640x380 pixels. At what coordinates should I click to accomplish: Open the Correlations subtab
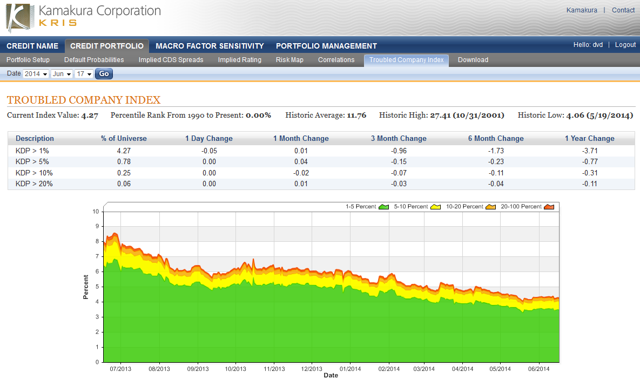336,60
